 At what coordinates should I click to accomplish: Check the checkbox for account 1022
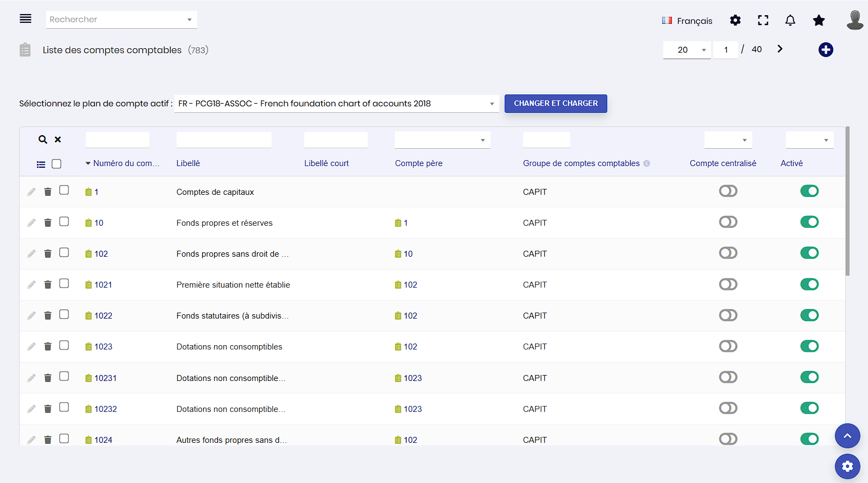tap(64, 315)
